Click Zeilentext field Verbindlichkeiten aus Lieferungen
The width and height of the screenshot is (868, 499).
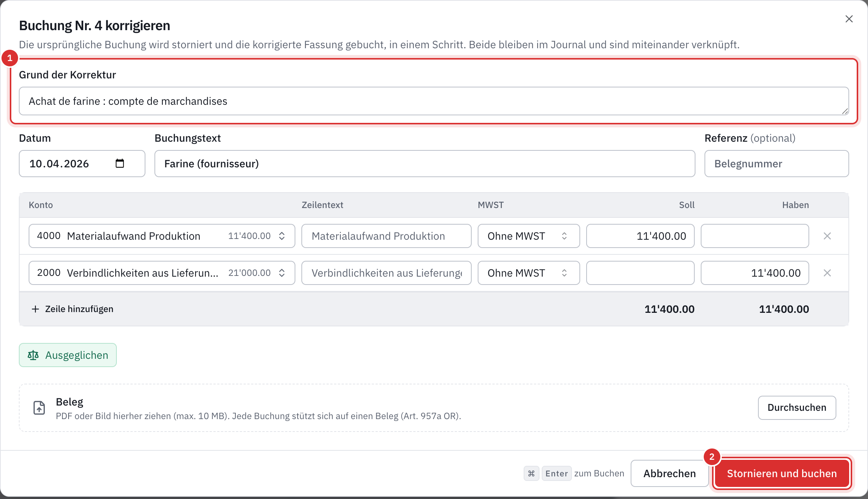click(x=386, y=273)
